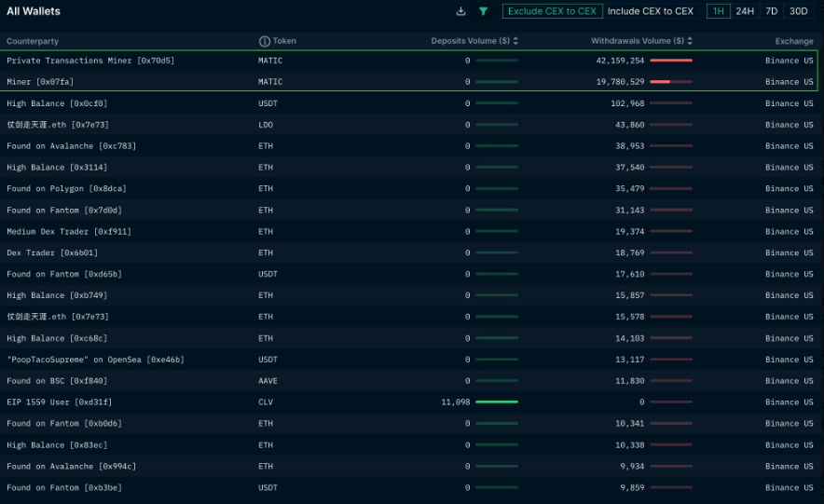Screen dimensions: 824x504
Task: Open "PoopTacoSupreme" on OpenSea [0xe46b]
Action: 95,360
